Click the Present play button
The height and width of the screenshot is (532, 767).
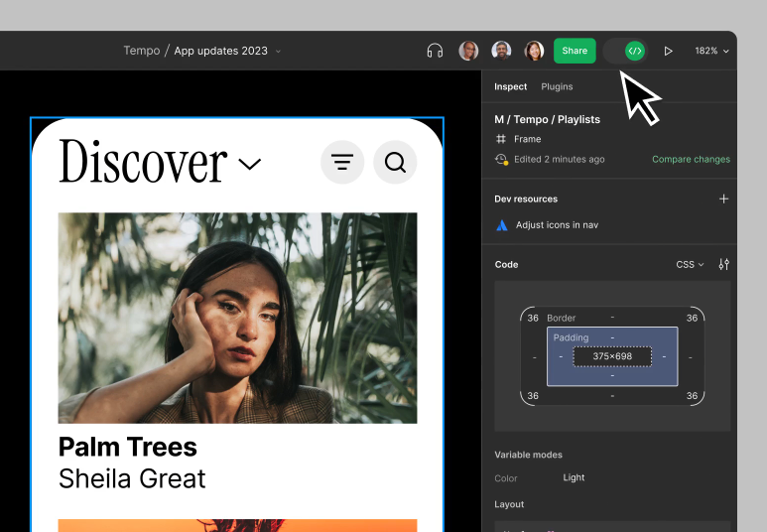click(x=668, y=51)
